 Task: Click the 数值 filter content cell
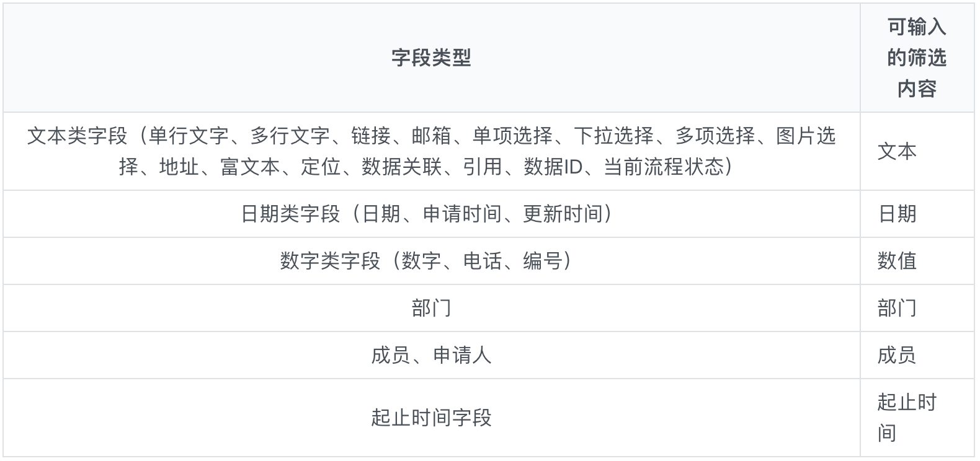[x=917, y=261]
